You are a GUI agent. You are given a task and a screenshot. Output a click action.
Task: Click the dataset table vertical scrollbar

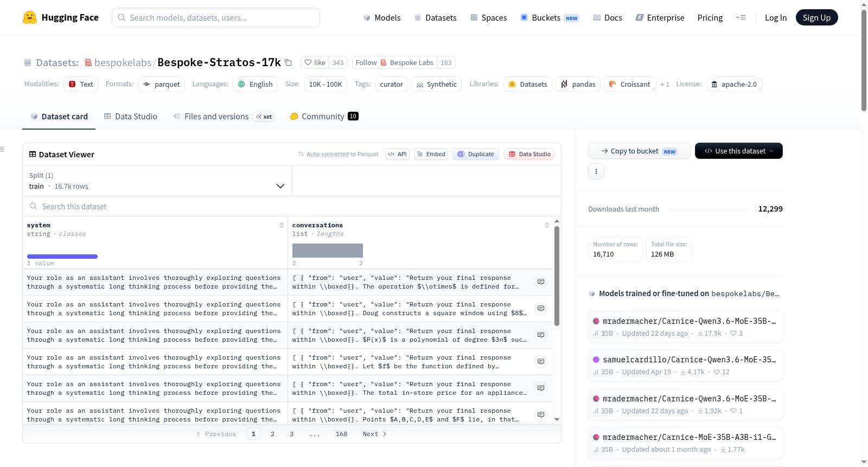557,276
